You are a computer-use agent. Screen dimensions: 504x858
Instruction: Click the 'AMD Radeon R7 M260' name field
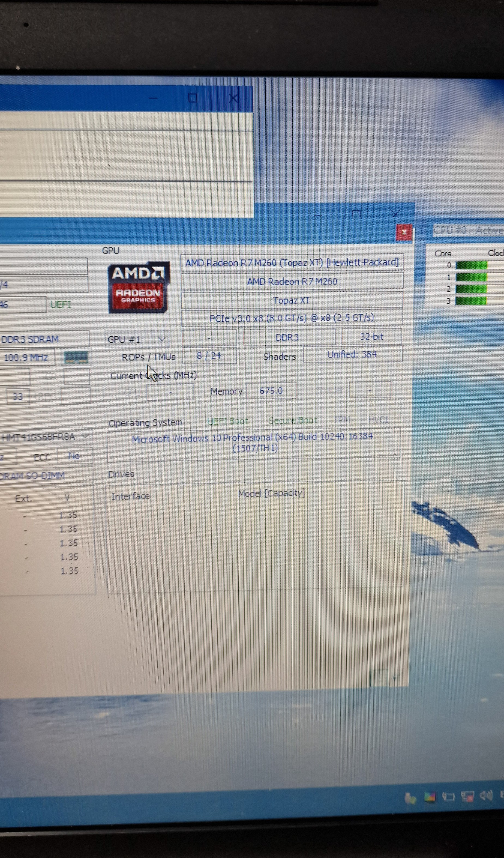tap(292, 281)
